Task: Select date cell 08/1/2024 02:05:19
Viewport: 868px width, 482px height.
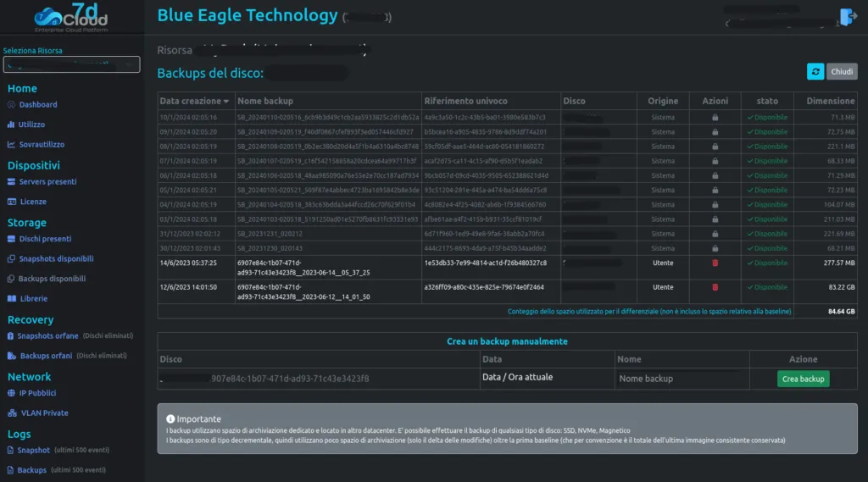Action: point(188,147)
